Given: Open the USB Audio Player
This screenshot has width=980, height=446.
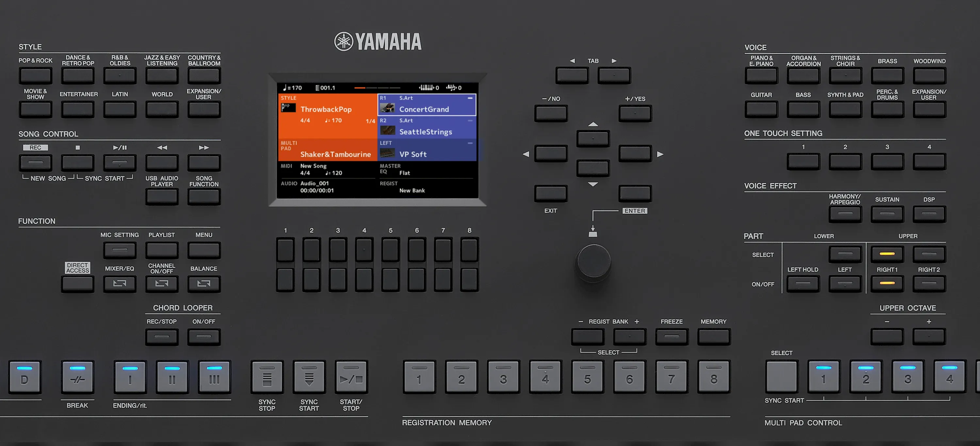Looking at the screenshot, I should pos(162,197).
